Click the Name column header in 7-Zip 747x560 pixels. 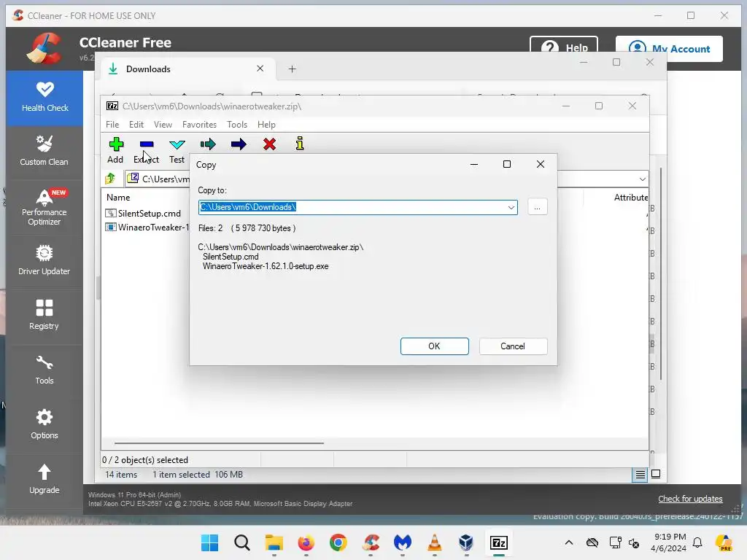118,197
